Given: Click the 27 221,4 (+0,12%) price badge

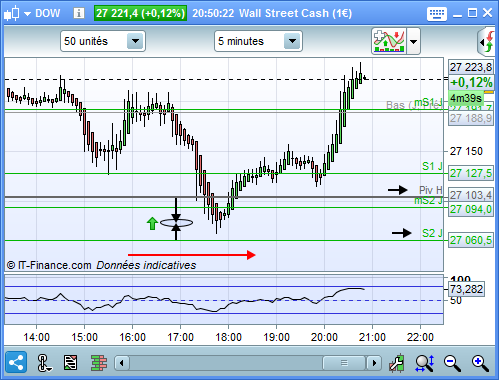Looking at the screenshot, I should coord(140,13).
